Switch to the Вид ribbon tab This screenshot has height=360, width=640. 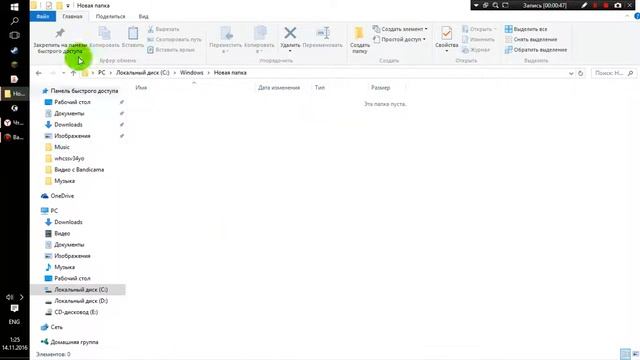click(x=143, y=16)
